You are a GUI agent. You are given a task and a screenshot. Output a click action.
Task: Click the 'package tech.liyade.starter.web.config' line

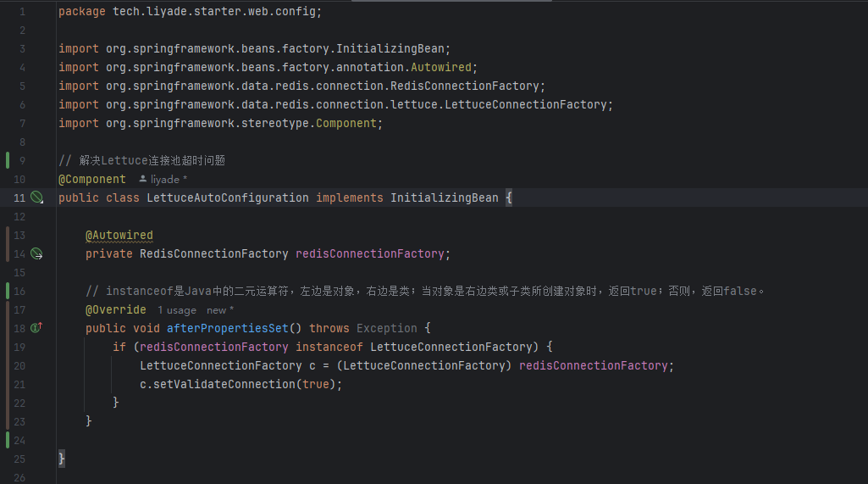tap(190, 11)
